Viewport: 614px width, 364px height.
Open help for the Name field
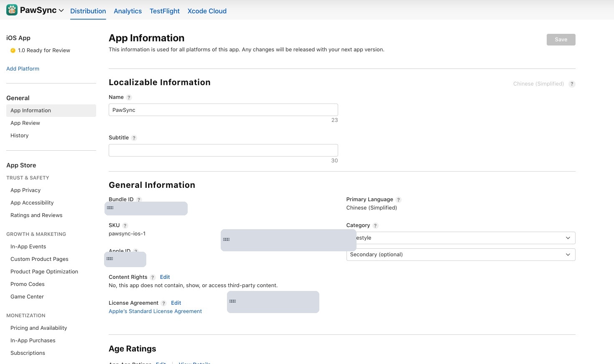[129, 98]
